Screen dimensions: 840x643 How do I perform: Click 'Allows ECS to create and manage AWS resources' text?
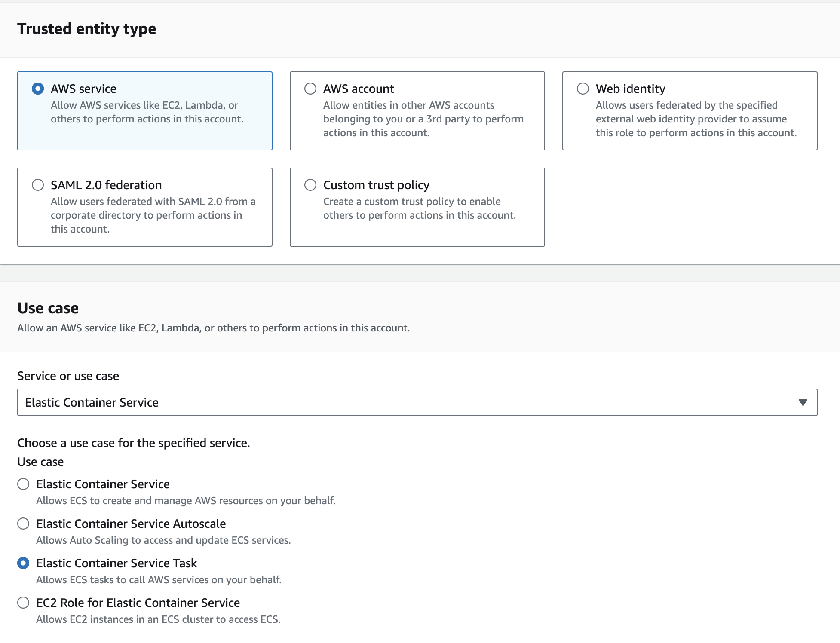pos(186,501)
